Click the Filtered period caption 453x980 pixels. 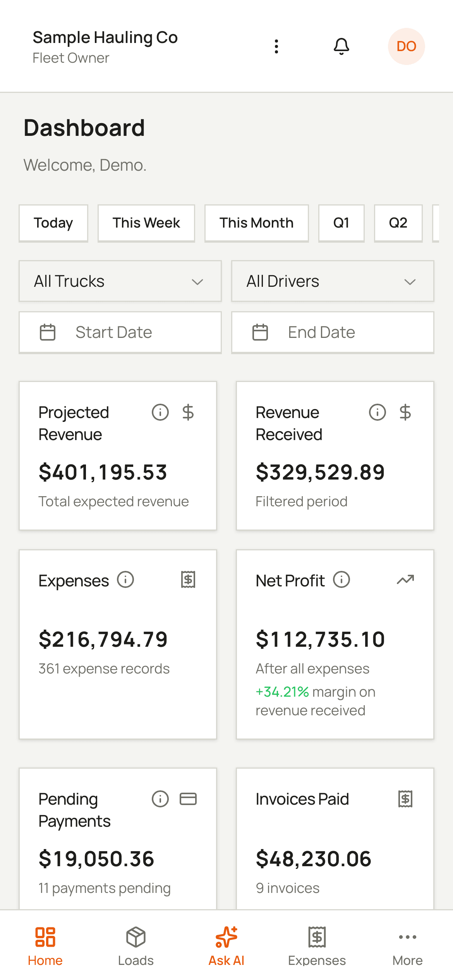click(302, 502)
